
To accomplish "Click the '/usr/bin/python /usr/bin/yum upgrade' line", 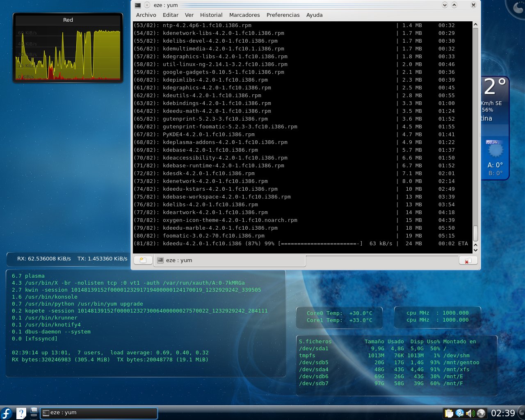I will pyautogui.click(x=78, y=304).
